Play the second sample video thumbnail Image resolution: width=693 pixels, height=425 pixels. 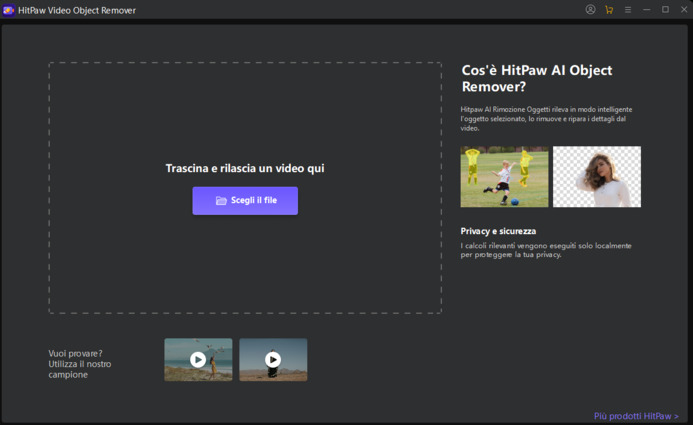(x=273, y=360)
